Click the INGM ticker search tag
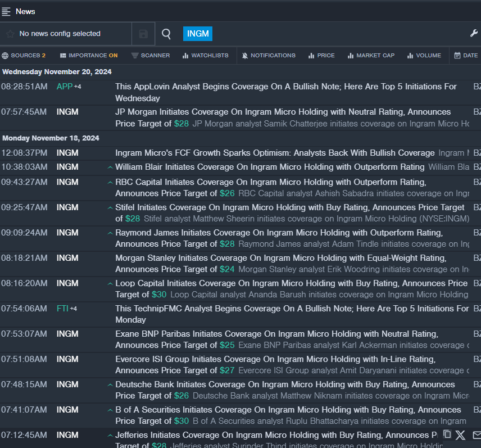Image resolution: width=481 pixels, height=448 pixels. click(198, 34)
